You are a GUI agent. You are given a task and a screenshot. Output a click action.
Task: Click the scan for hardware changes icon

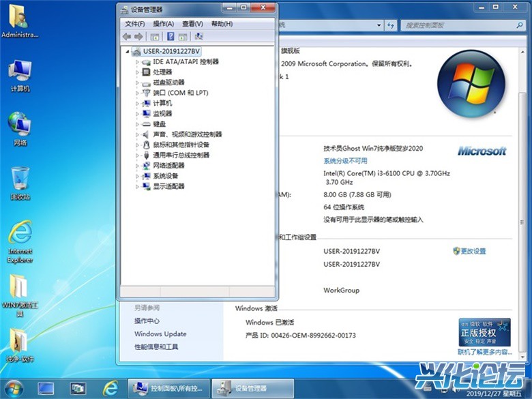point(198,37)
